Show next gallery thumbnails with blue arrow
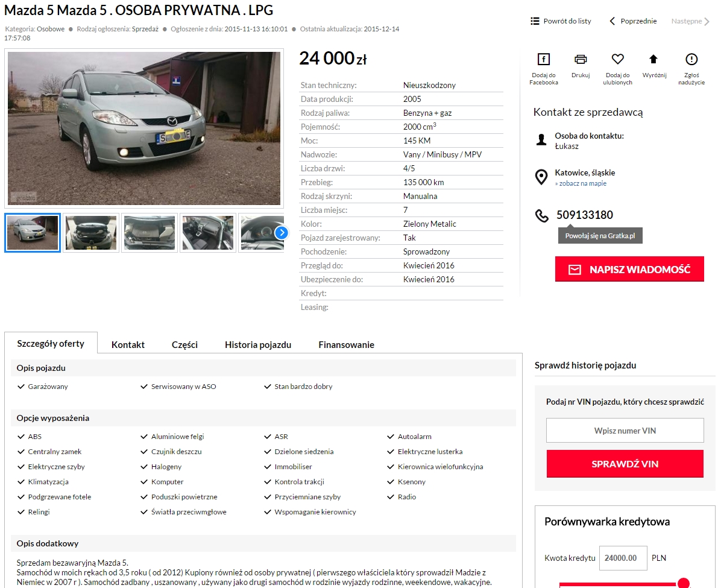The image size is (718, 588). [x=282, y=233]
